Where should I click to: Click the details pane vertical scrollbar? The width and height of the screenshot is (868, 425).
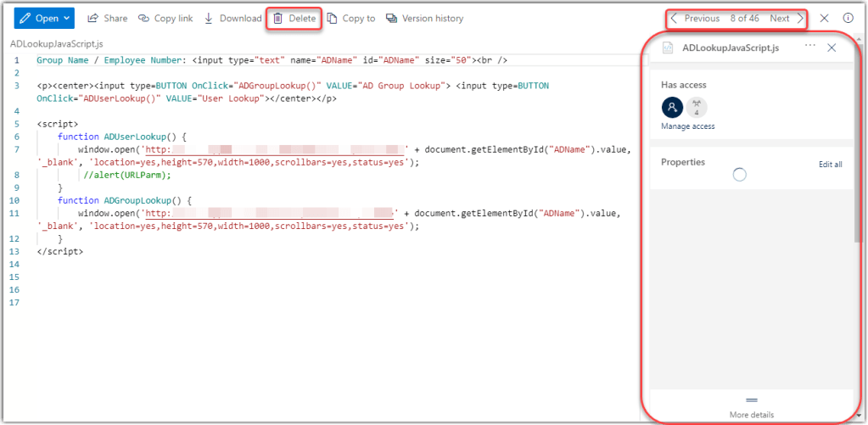click(x=857, y=170)
